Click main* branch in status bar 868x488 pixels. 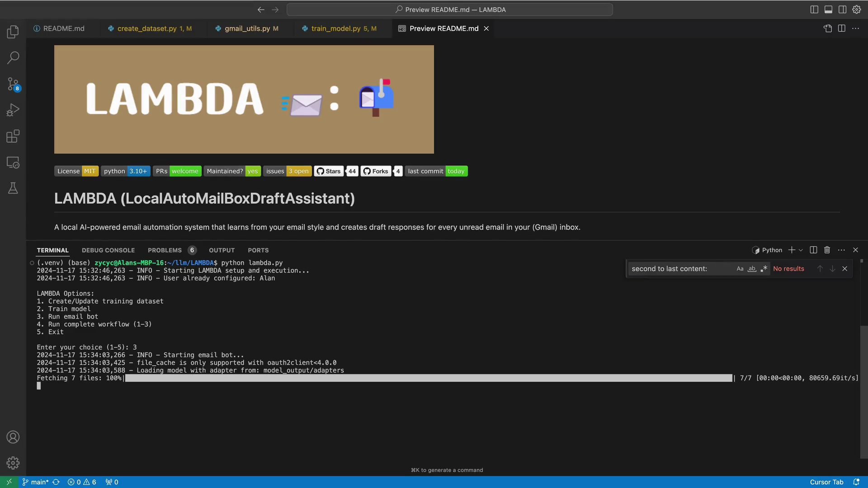click(x=35, y=482)
